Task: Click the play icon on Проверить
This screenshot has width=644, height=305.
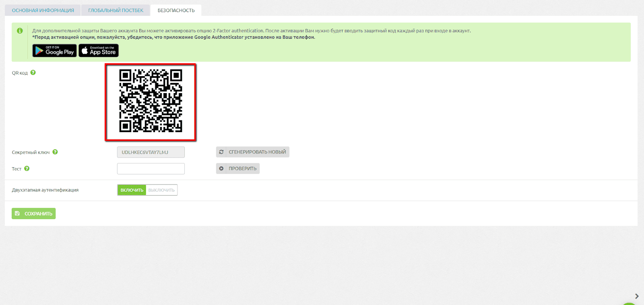Action: [x=221, y=168]
